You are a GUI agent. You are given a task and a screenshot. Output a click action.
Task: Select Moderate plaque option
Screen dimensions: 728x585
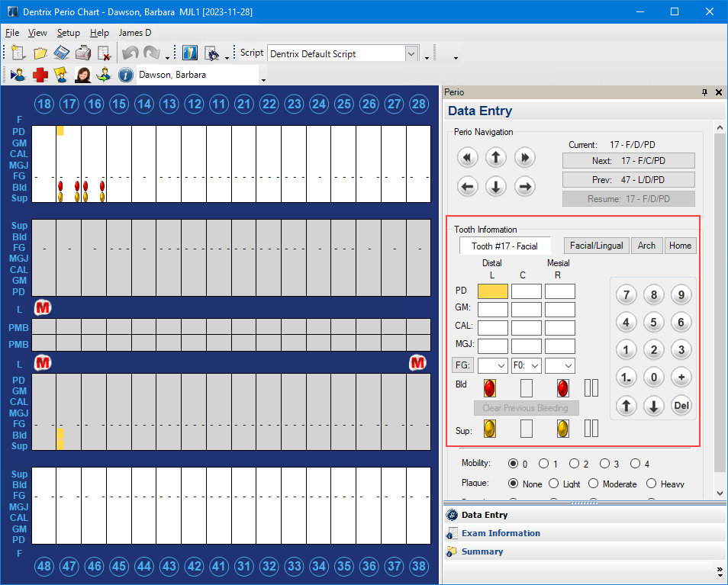point(593,484)
